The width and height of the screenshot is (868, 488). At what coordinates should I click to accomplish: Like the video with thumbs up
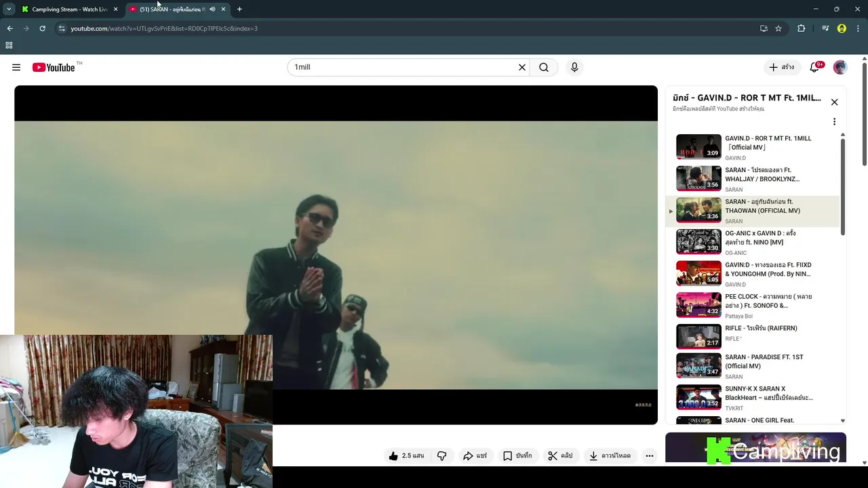(406, 456)
